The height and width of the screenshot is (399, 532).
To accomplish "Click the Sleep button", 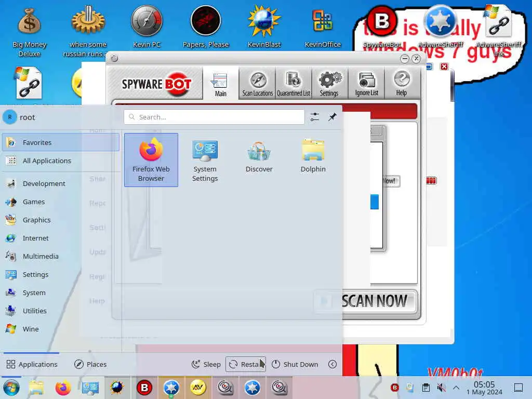I will click(206, 364).
